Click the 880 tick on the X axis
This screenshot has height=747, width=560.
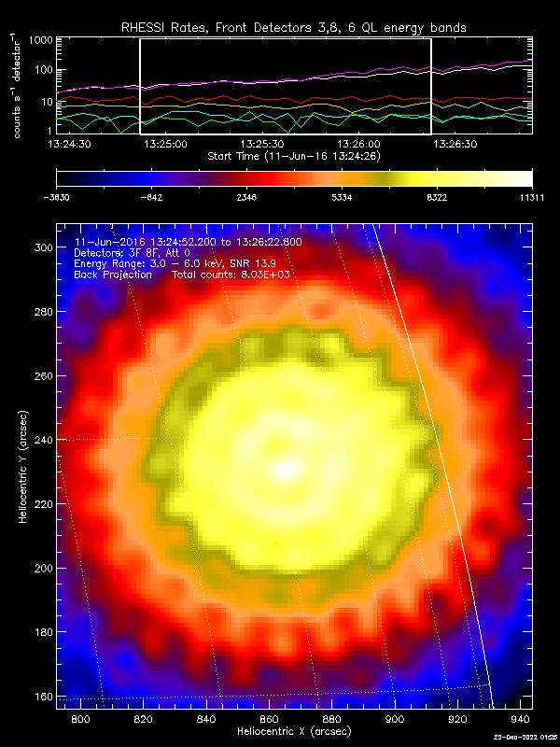click(x=332, y=719)
